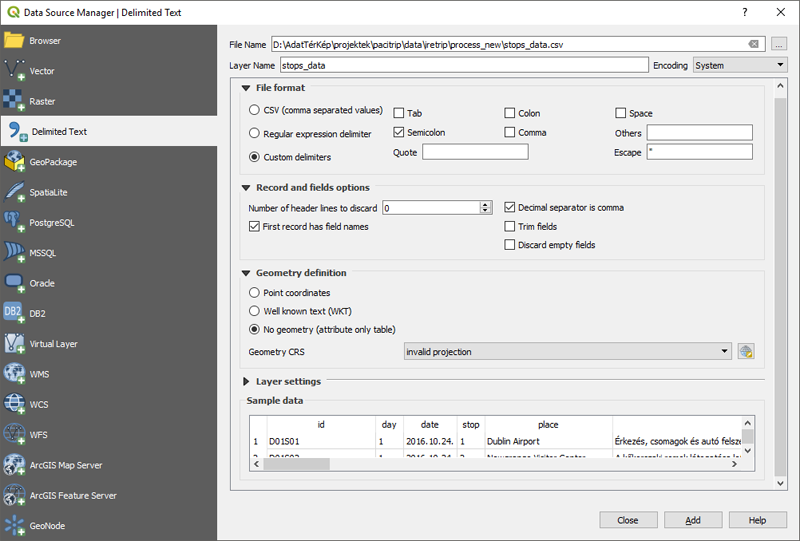Open the Encoding dropdown
800x541 pixels.
[x=740, y=65]
